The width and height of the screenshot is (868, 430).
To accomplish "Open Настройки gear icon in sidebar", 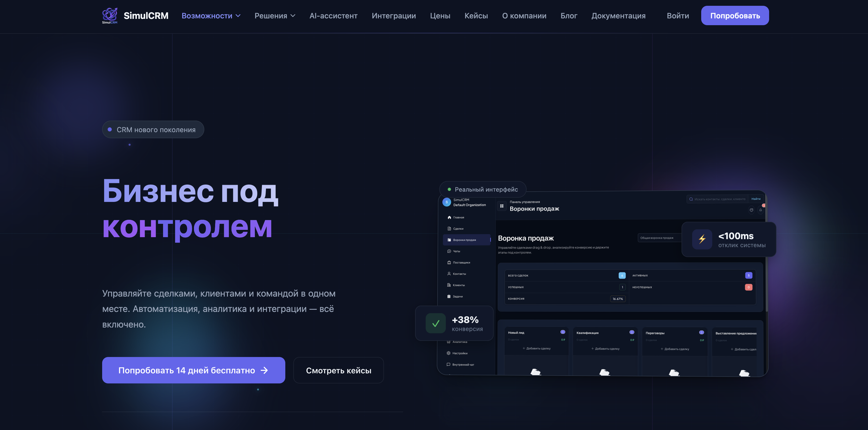I will click(x=449, y=353).
